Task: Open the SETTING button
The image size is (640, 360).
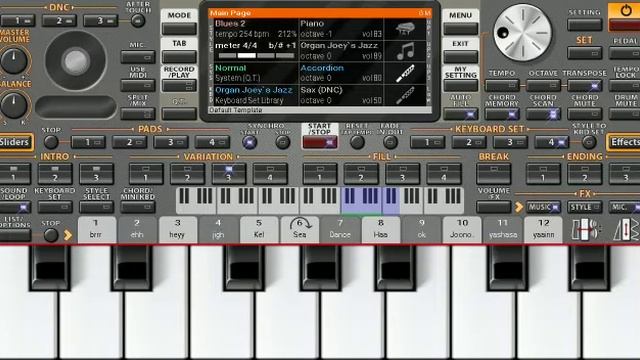Action: (584, 25)
